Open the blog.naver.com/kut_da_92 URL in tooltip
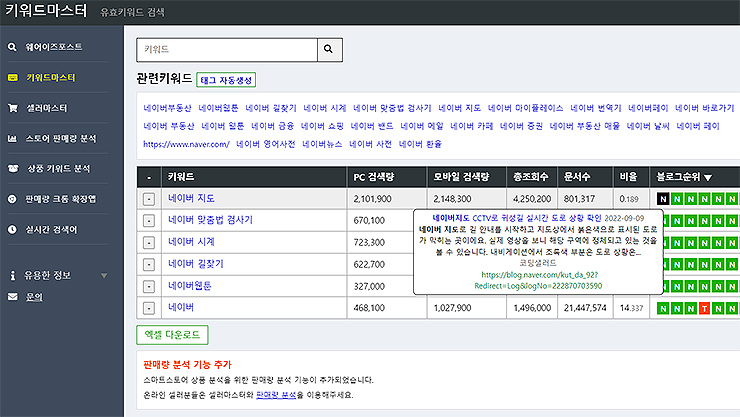This screenshot has height=417, width=740. (538, 280)
